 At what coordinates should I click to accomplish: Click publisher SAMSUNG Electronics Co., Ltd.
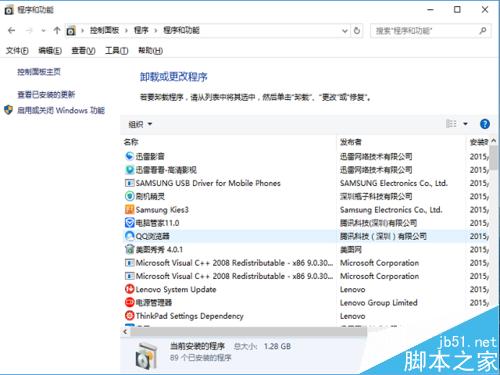tap(394, 183)
